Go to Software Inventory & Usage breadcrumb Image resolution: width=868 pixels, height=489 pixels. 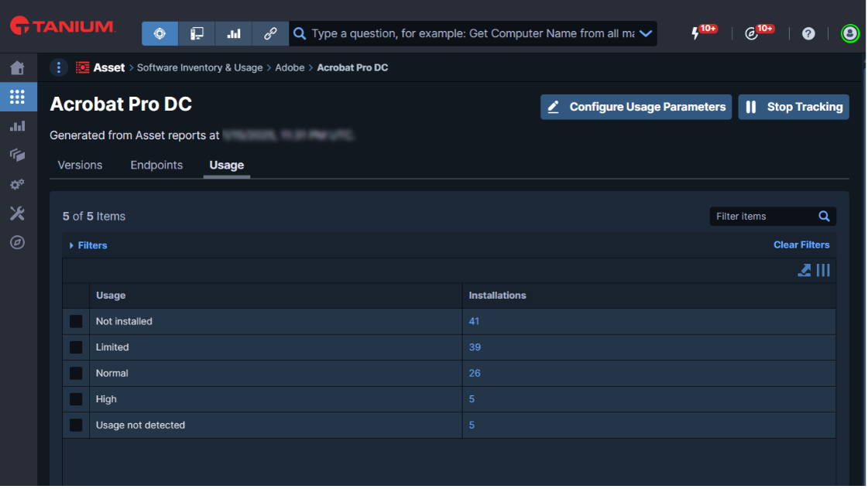click(x=200, y=67)
